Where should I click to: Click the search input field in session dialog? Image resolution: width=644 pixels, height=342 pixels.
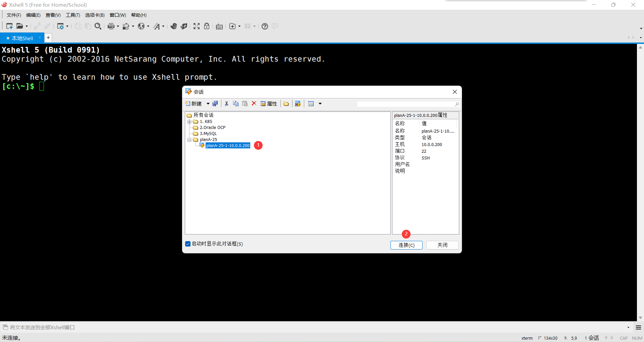point(405,104)
